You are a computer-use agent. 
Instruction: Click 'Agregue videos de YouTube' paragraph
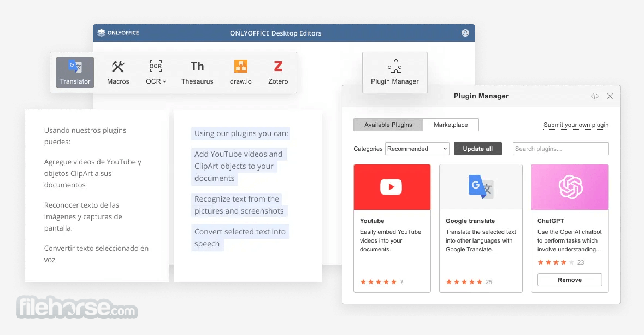93,173
